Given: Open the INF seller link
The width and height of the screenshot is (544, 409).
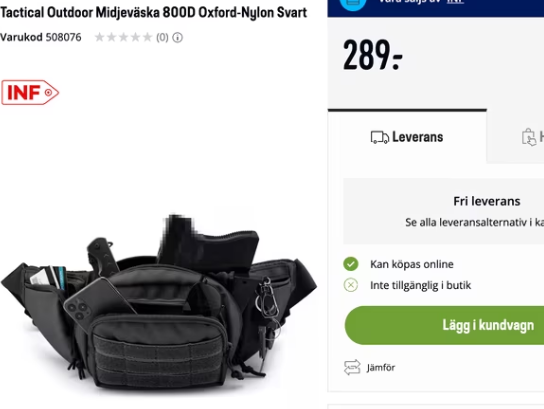Looking at the screenshot, I should [x=455, y=1].
